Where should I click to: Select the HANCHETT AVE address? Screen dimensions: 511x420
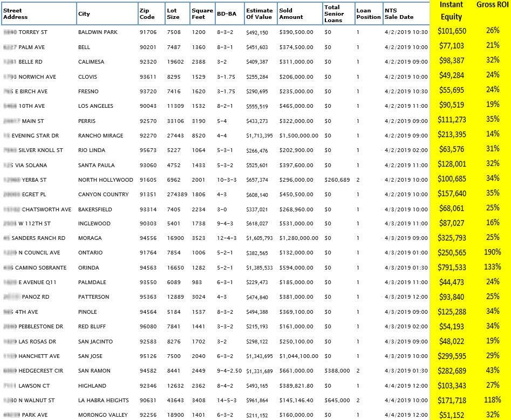(32, 356)
